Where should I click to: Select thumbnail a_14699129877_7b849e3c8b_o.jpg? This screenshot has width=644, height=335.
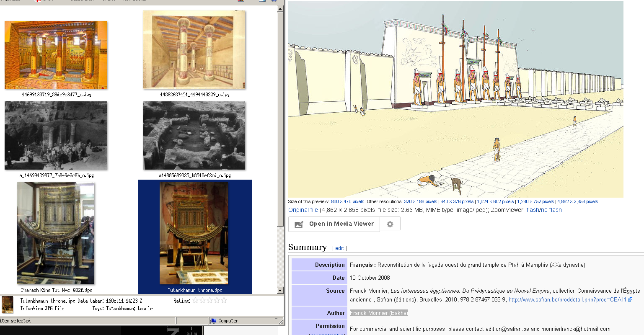pyautogui.click(x=56, y=135)
